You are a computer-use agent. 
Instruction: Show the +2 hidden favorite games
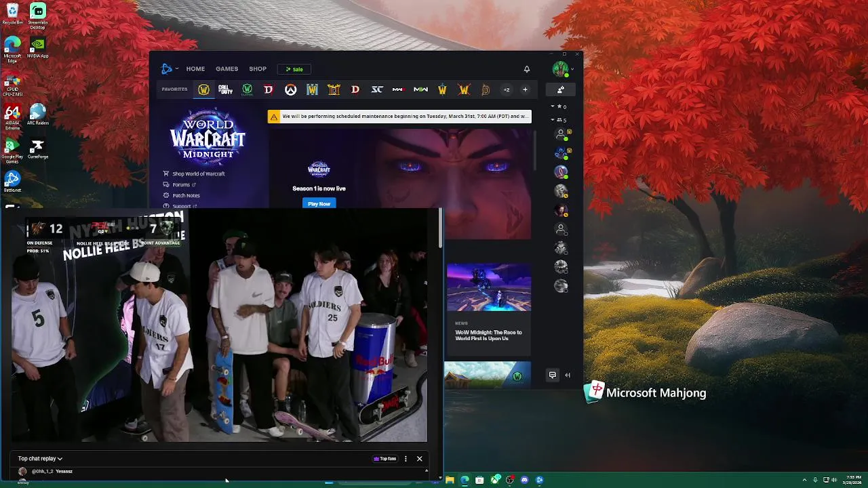(x=506, y=89)
